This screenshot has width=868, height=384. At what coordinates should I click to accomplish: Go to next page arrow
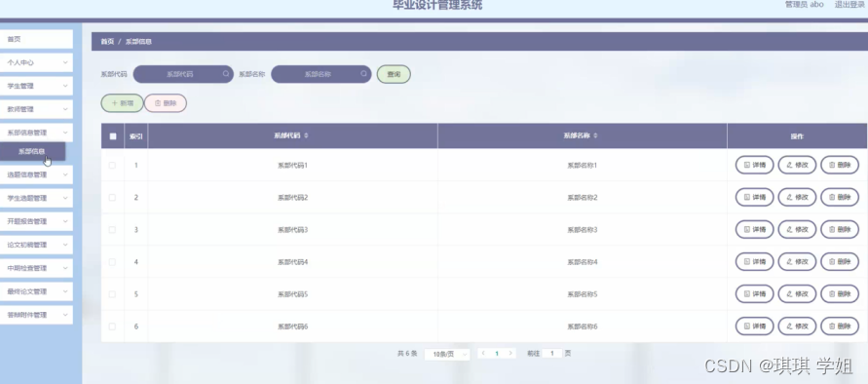(x=510, y=353)
